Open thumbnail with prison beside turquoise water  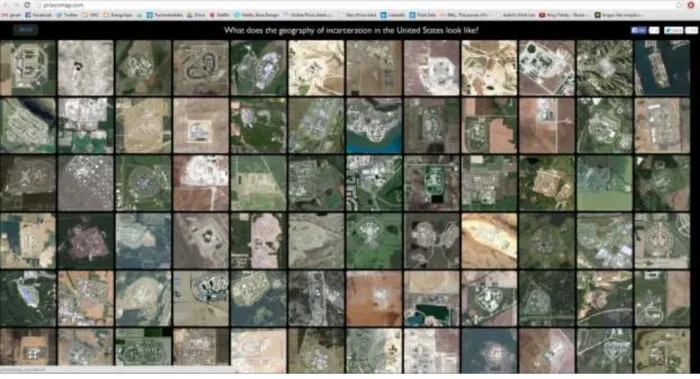click(x=374, y=125)
